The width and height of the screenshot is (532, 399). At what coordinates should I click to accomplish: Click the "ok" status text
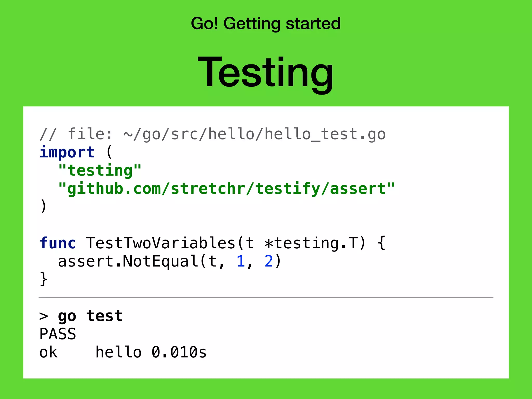coord(48,353)
